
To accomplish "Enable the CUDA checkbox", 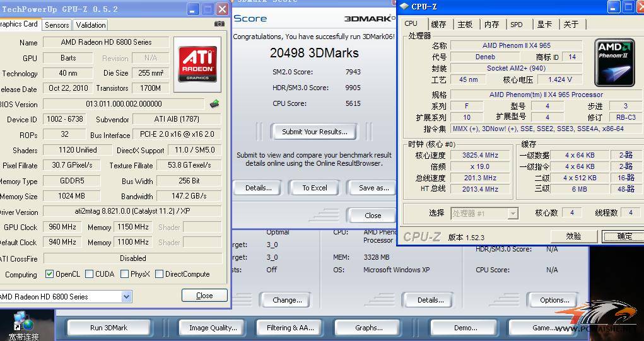I will pyautogui.click(x=89, y=274).
